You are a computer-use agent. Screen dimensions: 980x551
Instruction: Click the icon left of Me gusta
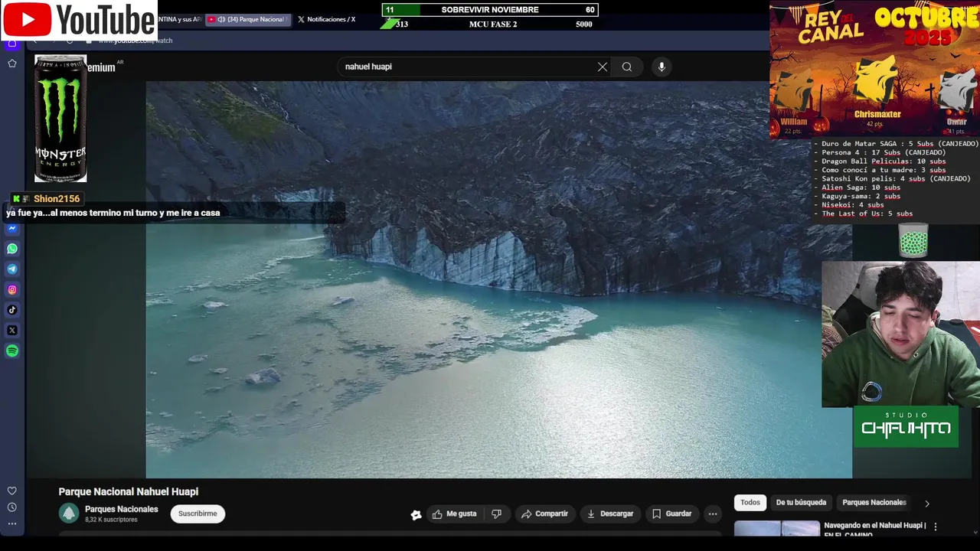point(416,515)
